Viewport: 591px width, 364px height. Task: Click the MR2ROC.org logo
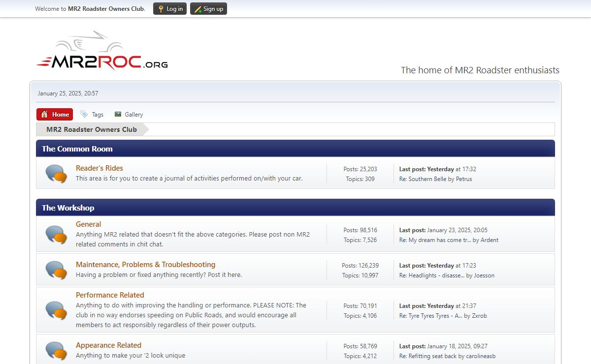point(102,51)
